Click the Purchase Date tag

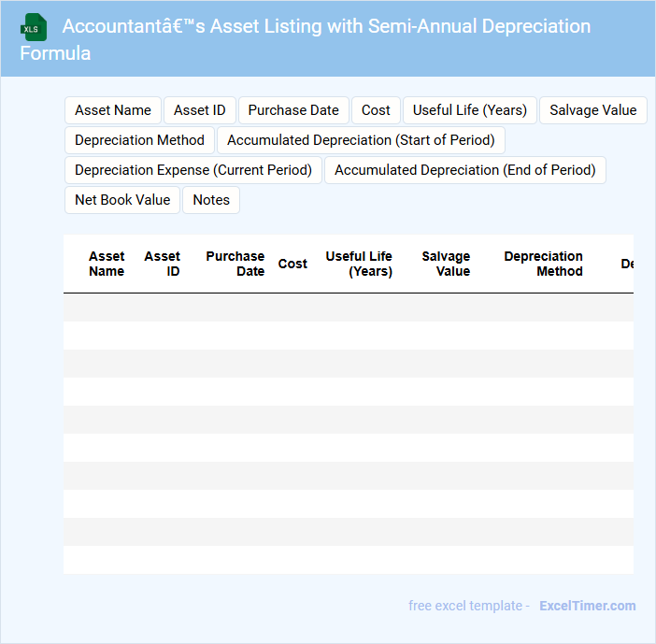[293, 110]
